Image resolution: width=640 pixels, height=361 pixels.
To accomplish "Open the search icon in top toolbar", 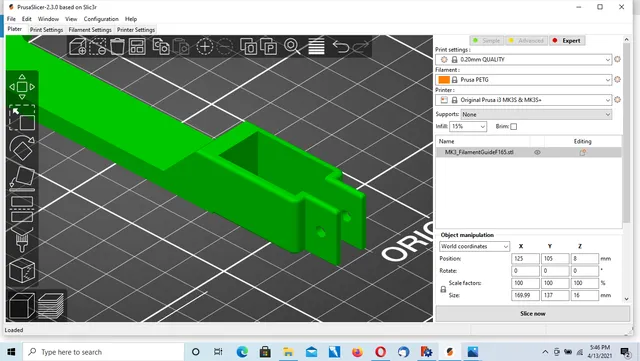I will (x=291, y=46).
